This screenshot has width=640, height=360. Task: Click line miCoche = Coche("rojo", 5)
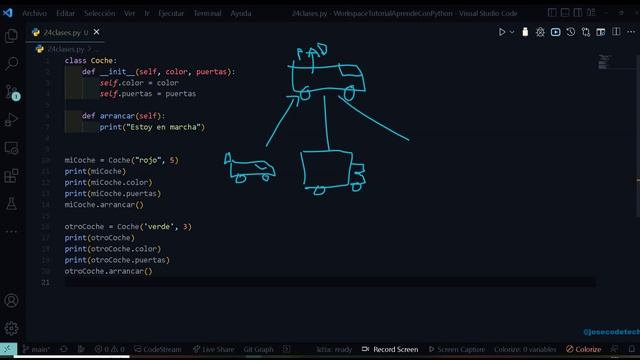coord(122,160)
